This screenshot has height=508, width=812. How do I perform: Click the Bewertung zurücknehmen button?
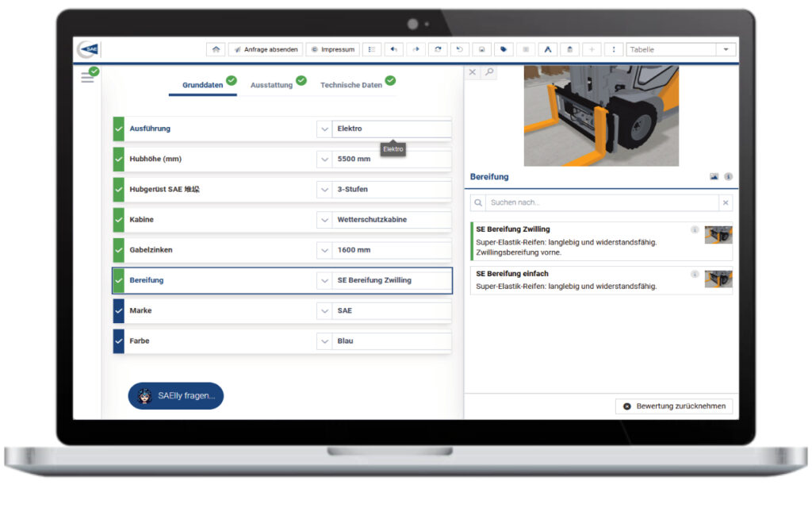point(674,406)
